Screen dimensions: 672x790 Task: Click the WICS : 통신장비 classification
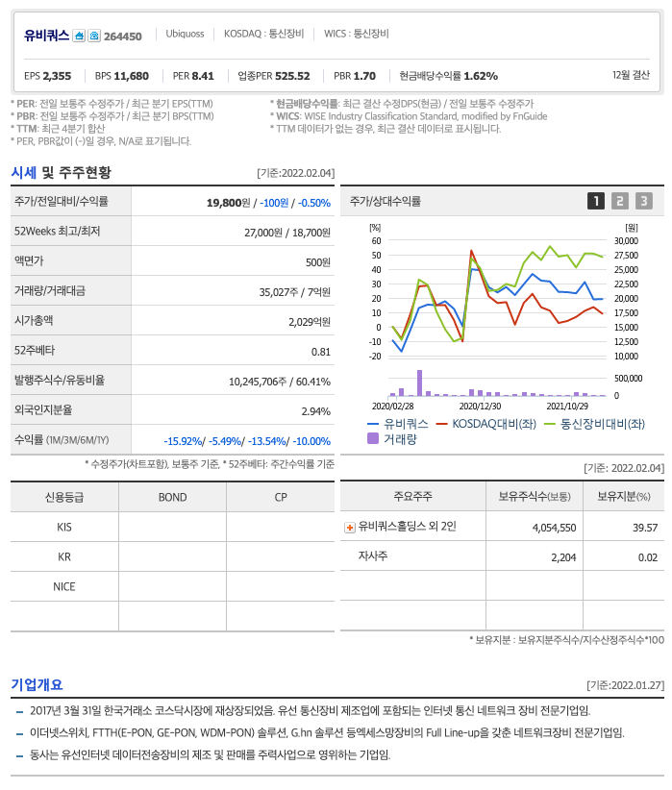(x=357, y=34)
